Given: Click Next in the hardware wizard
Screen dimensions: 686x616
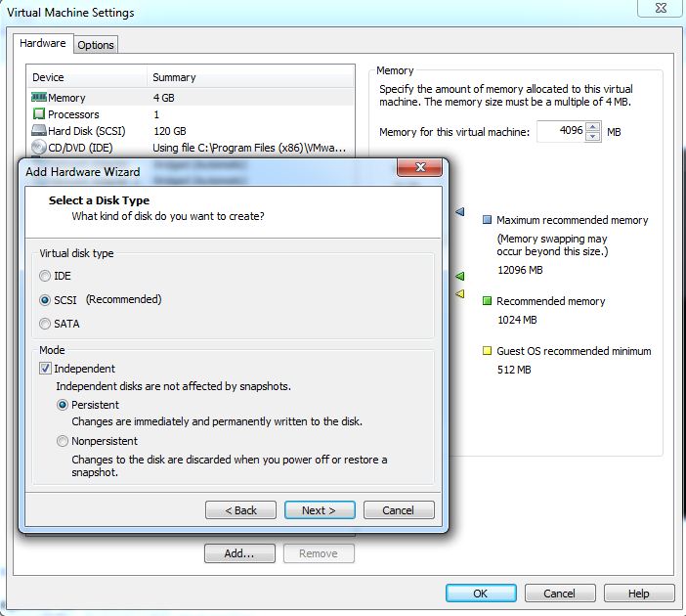Looking at the screenshot, I should pos(319,510).
